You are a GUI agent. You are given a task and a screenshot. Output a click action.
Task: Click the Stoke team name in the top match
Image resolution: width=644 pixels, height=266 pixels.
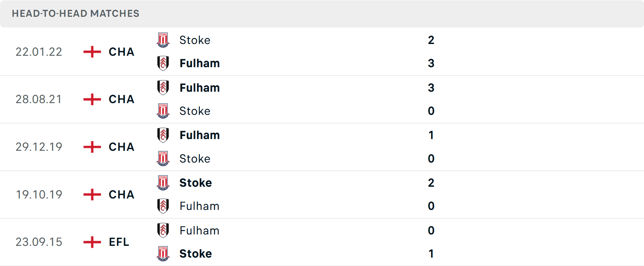pos(195,40)
